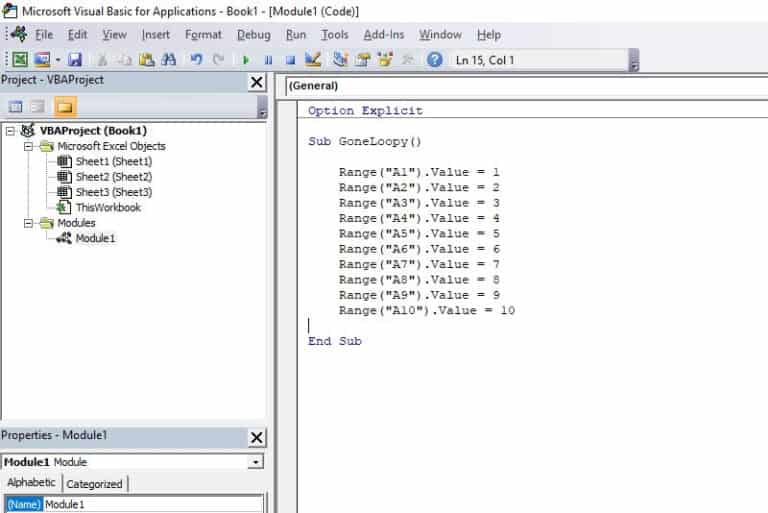Click the Sub GoneLoopy() line

(x=364, y=142)
